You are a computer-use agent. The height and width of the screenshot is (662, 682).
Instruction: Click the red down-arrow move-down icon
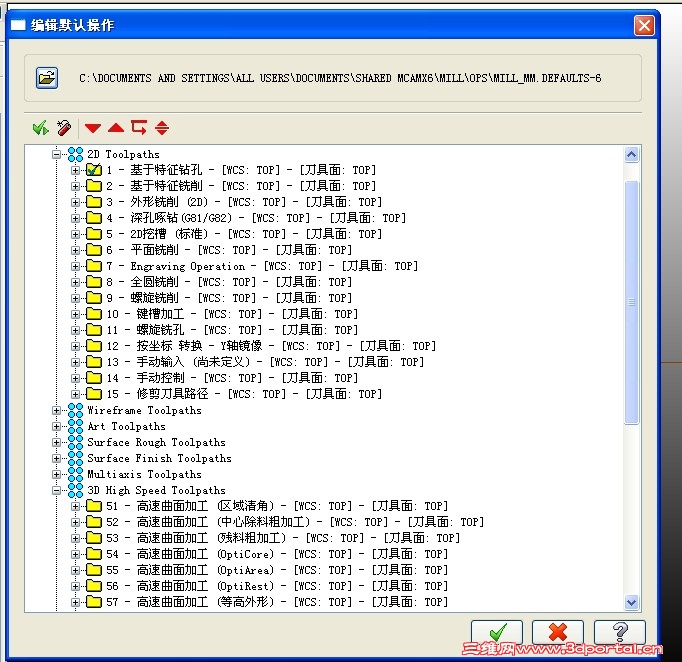pos(93,128)
